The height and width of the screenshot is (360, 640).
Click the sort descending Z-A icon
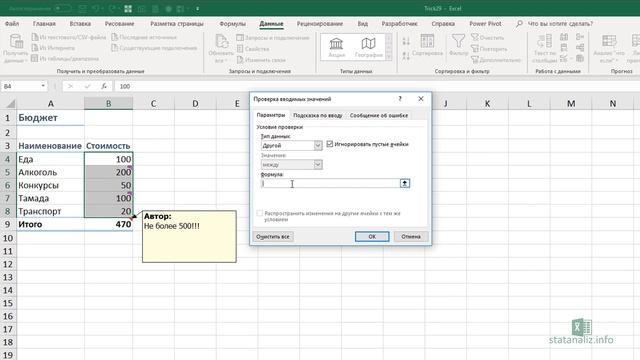[x=406, y=56]
